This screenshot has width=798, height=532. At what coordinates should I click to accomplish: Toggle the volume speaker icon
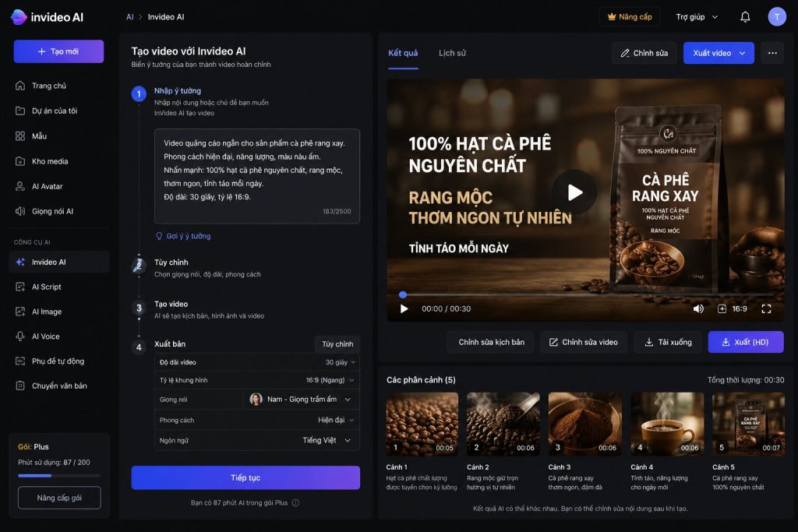698,308
